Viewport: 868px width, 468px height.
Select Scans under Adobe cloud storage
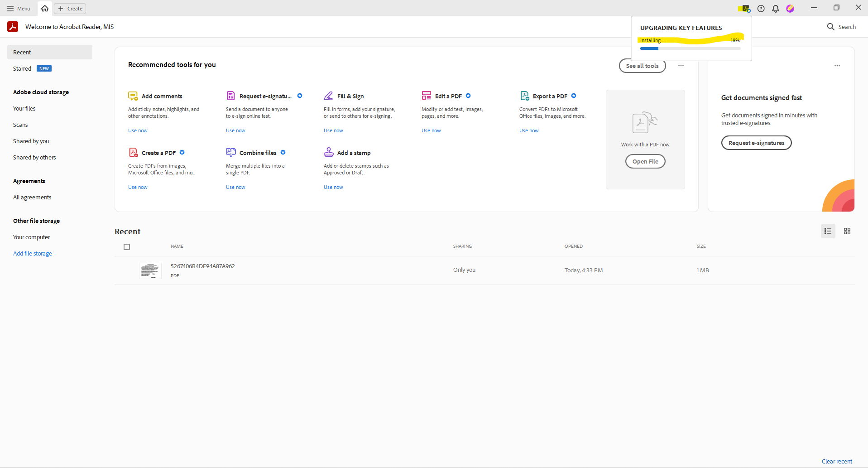20,125
